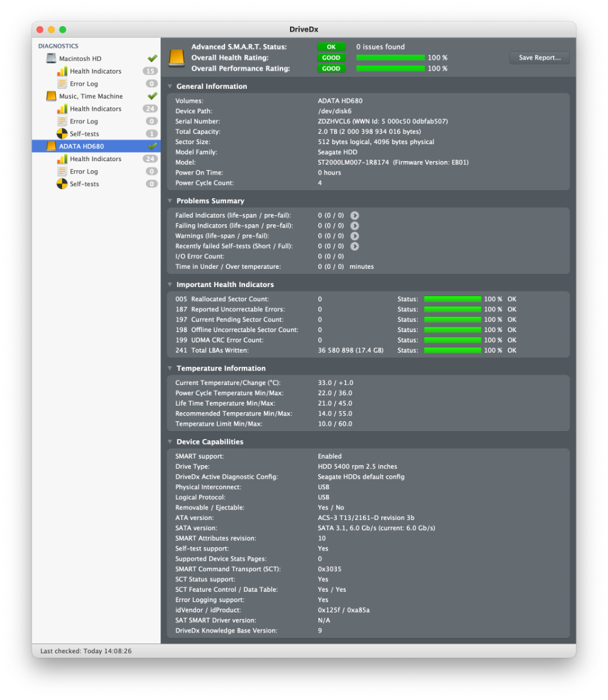Click the Music, Time Machine drive icon
Screen dimensions: 608x700
(x=51, y=96)
